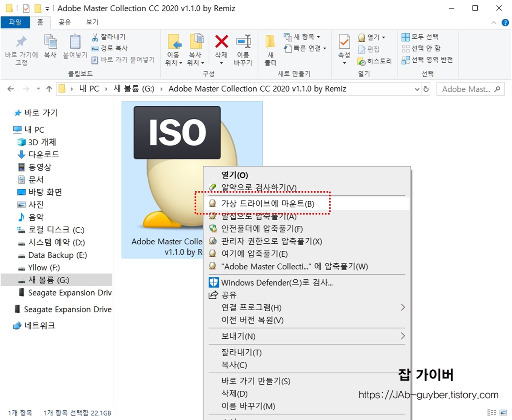Screen dimensions: 512x420
Task: Choose Create shortcut (바로 가기 만들기)
Action: coord(307,381)
